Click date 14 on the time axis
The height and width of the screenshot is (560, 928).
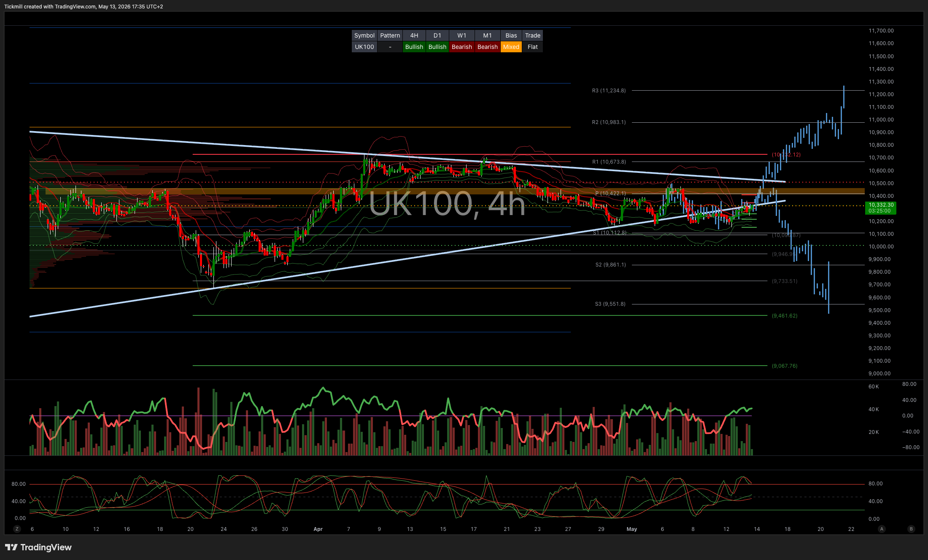757,529
